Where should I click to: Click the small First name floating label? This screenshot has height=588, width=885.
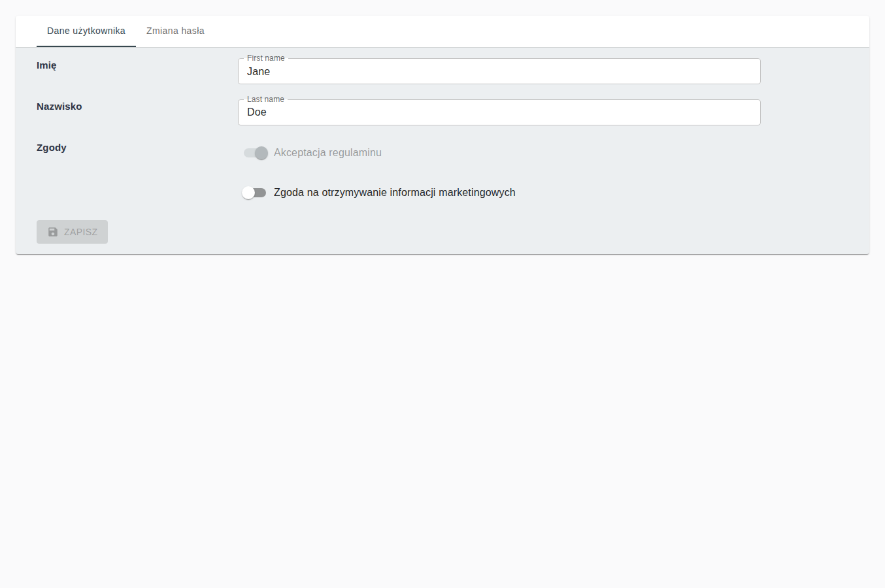(266, 58)
